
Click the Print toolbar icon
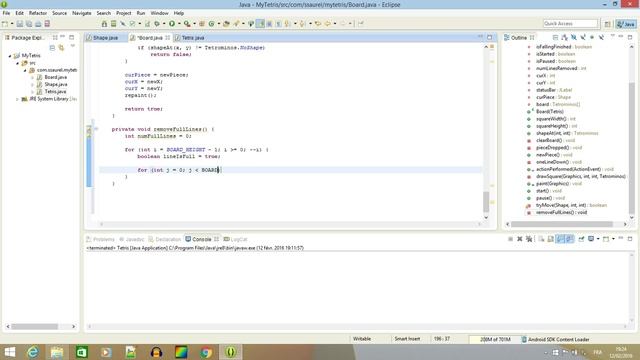(x=38, y=24)
